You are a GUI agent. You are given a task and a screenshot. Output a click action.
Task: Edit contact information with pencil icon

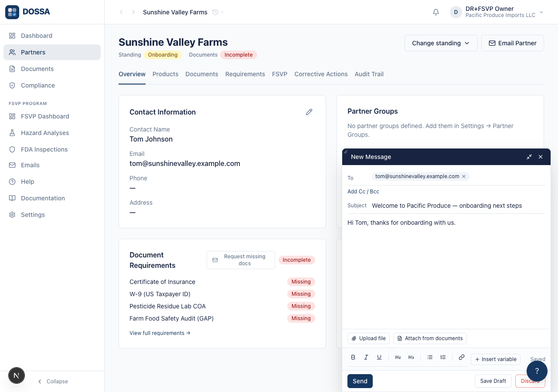[x=309, y=112]
